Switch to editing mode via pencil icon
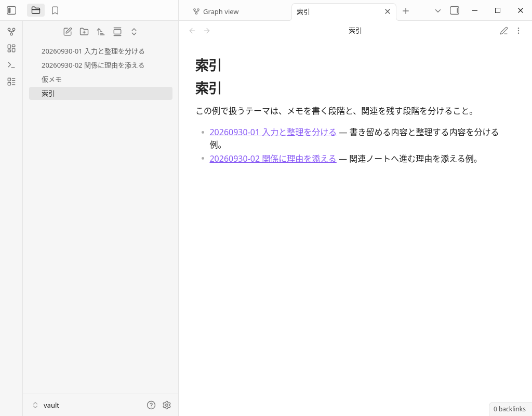The height and width of the screenshot is (416, 532). 504,31
